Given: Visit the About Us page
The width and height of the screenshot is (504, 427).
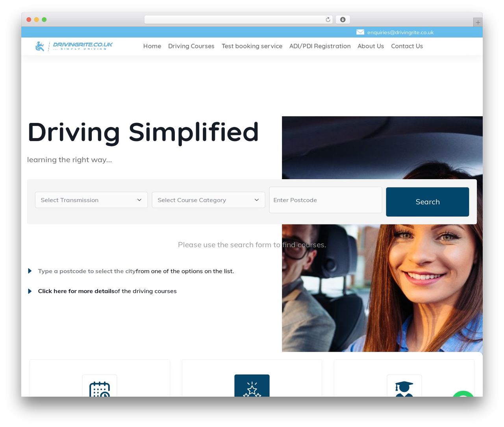Looking at the screenshot, I should click(371, 46).
